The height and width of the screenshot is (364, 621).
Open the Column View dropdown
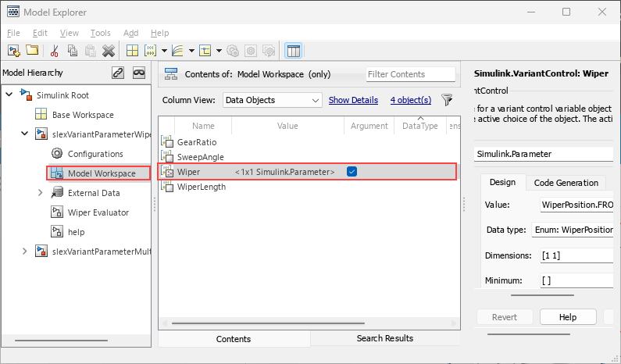click(271, 100)
